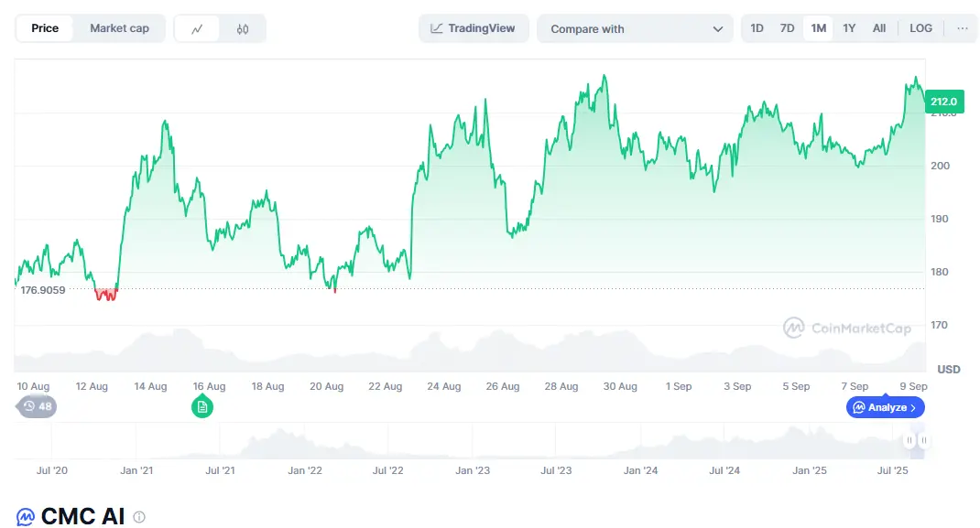
Task: Switch chart to Market cap
Action: tap(119, 28)
